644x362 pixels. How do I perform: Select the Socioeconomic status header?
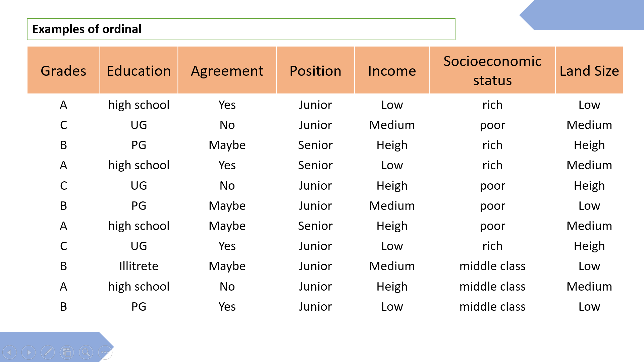(x=492, y=70)
